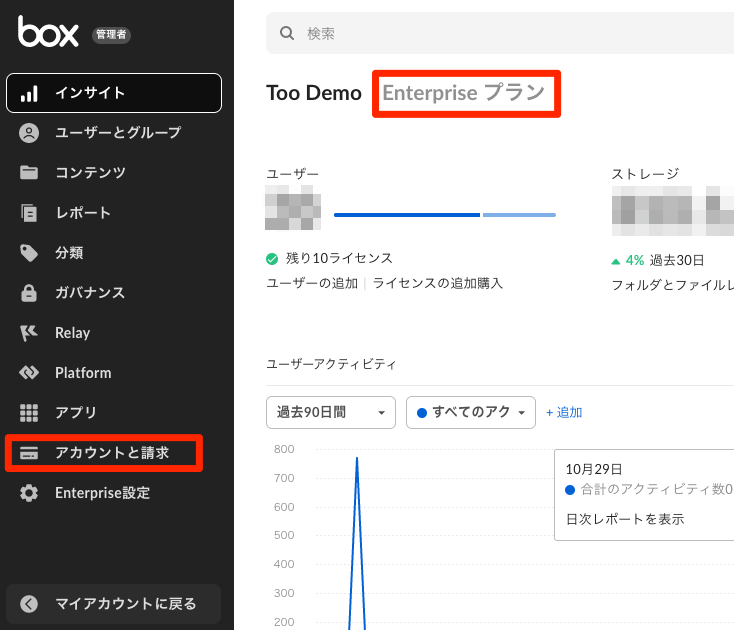
Task: Click the activity chart spike line
Action: coord(357,543)
